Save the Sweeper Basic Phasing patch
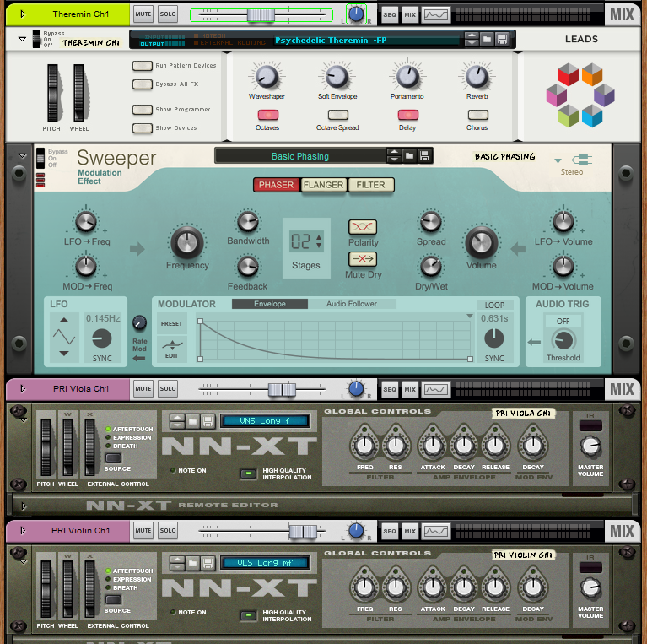The width and height of the screenshot is (647, 644). tap(425, 156)
